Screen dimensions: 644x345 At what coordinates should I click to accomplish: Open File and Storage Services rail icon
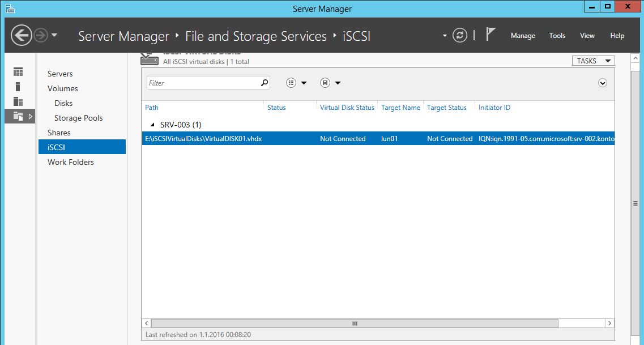19,116
